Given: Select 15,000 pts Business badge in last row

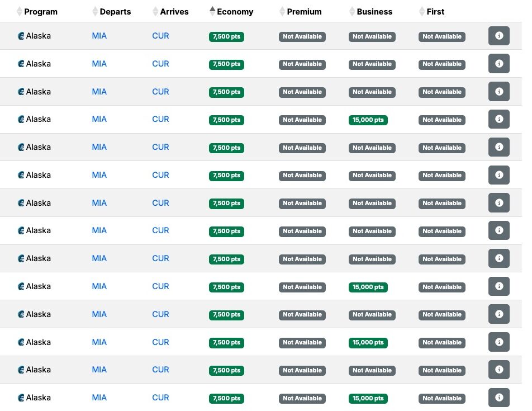Looking at the screenshot, I should [368, 398].
